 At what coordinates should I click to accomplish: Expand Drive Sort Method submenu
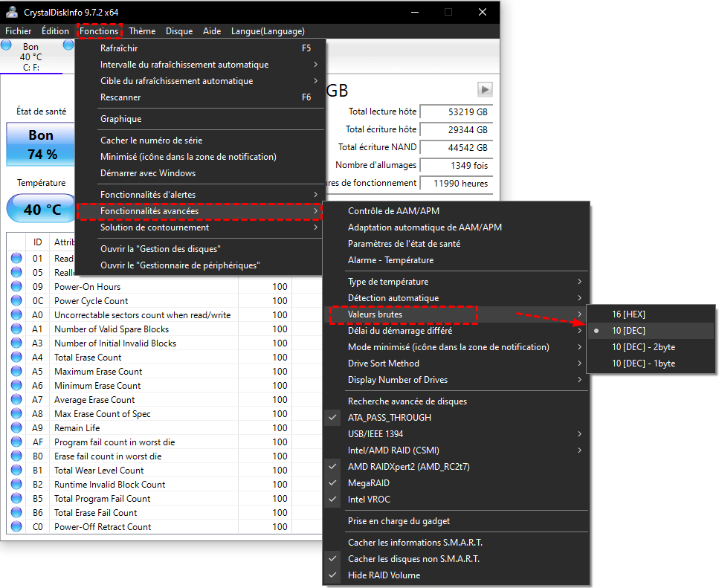pyautogui.click(x=457, y=364)
